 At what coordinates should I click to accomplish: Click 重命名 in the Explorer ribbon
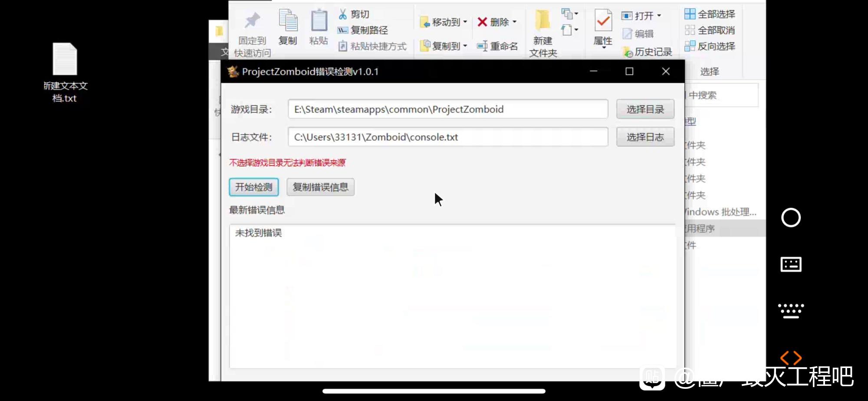tap(497, 46)
